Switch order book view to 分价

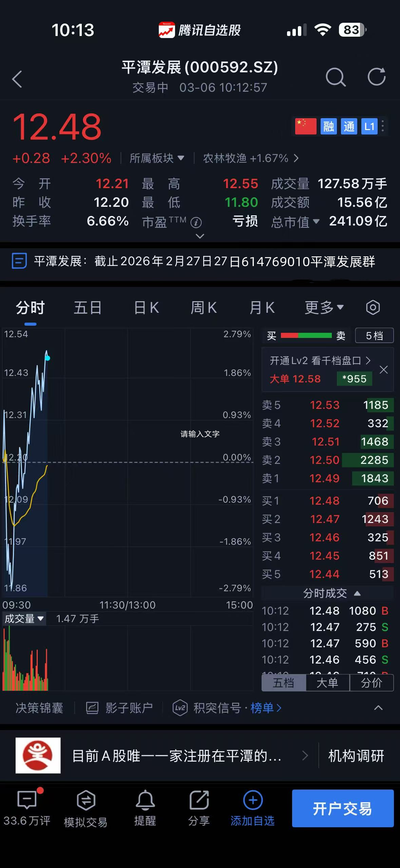(372, 683)
